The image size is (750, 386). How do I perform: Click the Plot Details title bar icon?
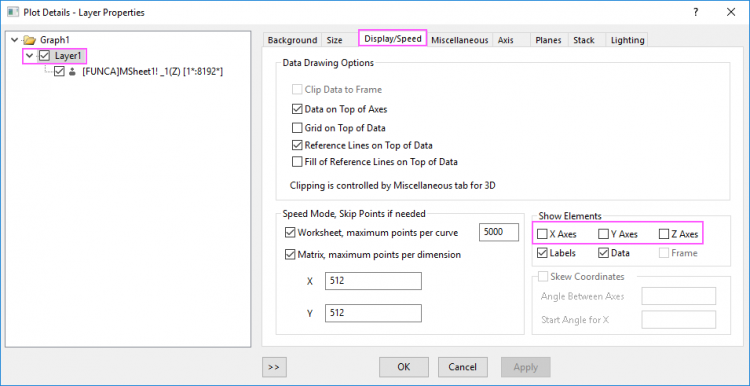point(12,12)
